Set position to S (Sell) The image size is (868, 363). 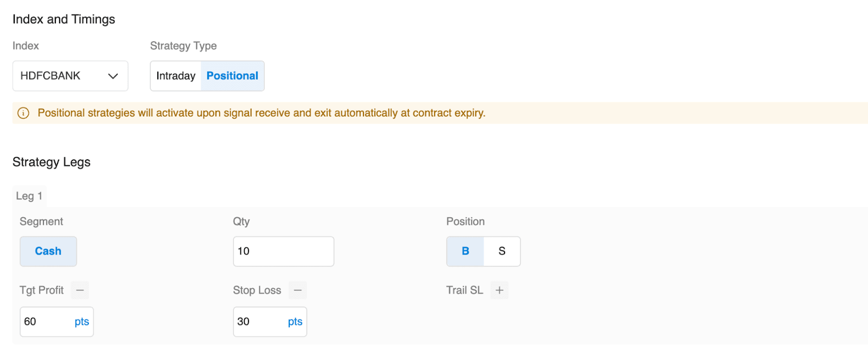502,251
